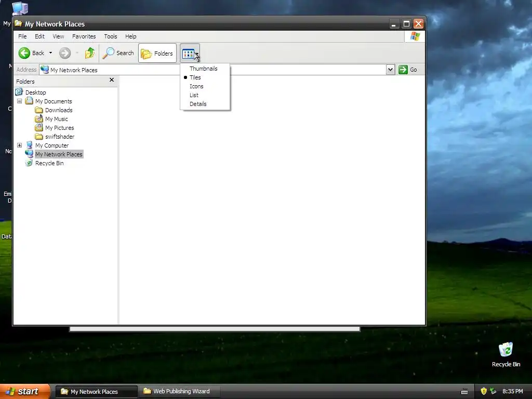
Task: Click the 8:35 PM clock
Action: pyautogui.click(x=513, y=391)
